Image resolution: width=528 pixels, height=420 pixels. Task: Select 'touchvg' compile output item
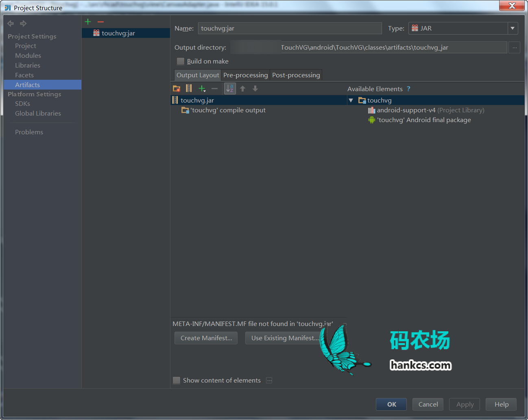(x=223, y=110)
